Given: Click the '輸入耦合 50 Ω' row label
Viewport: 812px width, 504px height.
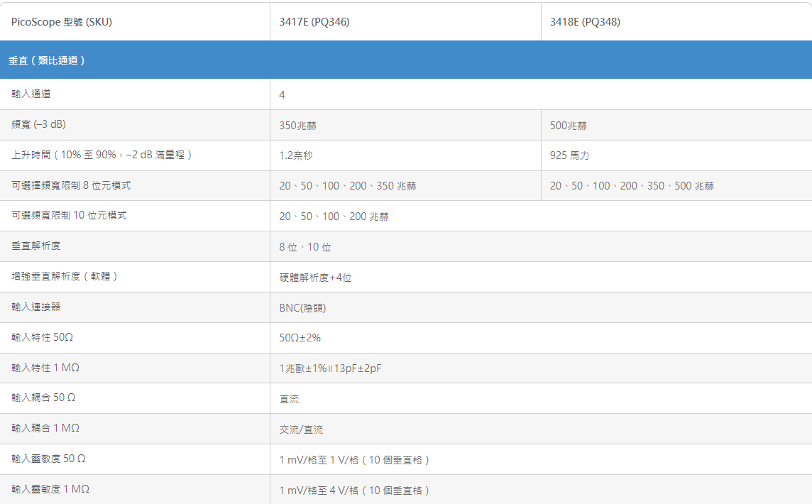Looking at the screenshot, I should [x=43, y=398].
